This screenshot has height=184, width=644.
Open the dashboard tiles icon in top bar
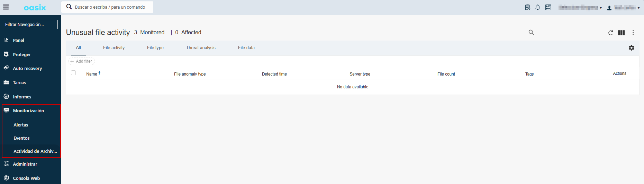548,7
